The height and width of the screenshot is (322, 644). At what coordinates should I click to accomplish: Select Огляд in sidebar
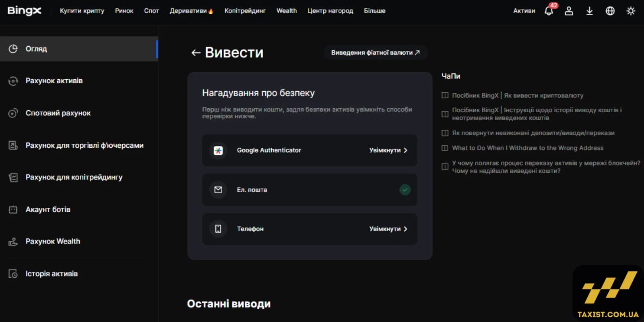click(79, 49)
